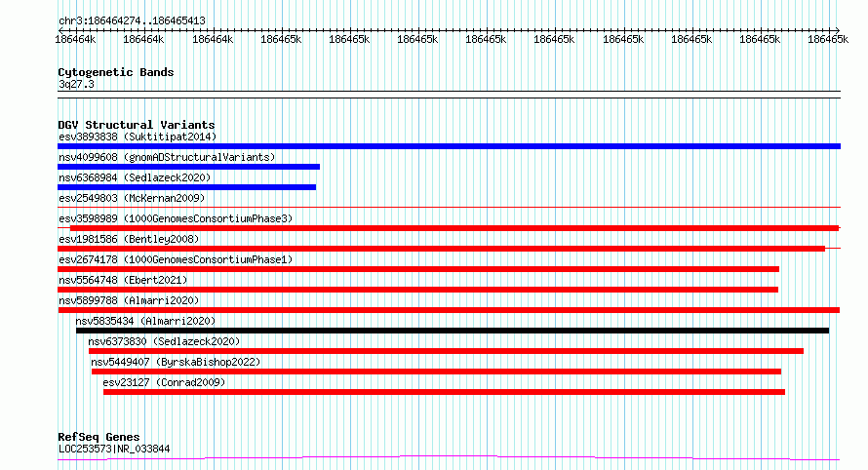The image size is (868, 470).
Task: Click the left arrow end of ruler
Action: click(60, 30)
